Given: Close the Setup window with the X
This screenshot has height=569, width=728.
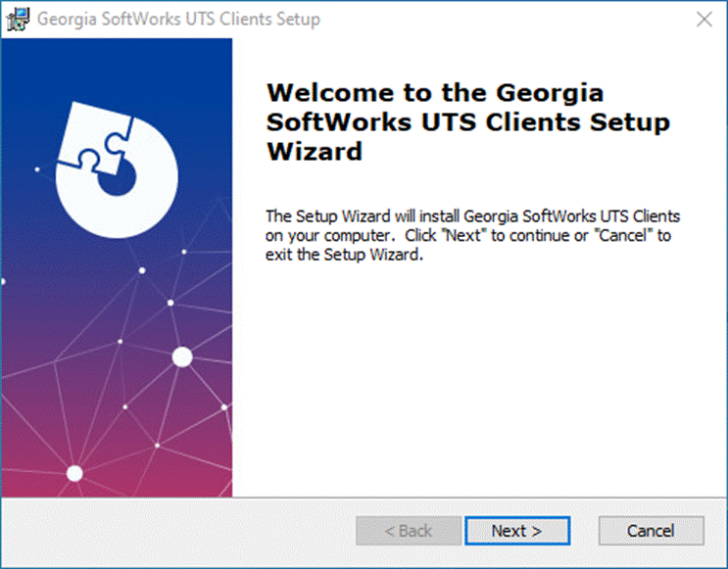Looking at the screenshot, I should click(x=704, y=20).
